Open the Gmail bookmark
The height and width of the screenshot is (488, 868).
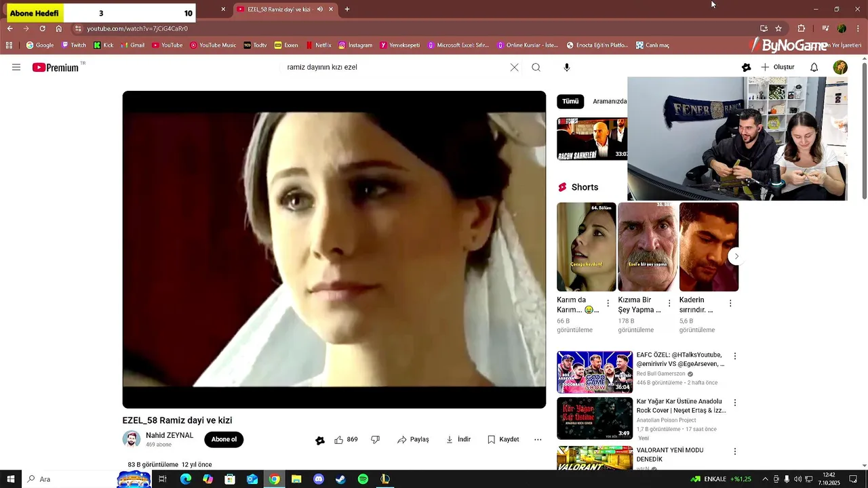coord(133,45)
